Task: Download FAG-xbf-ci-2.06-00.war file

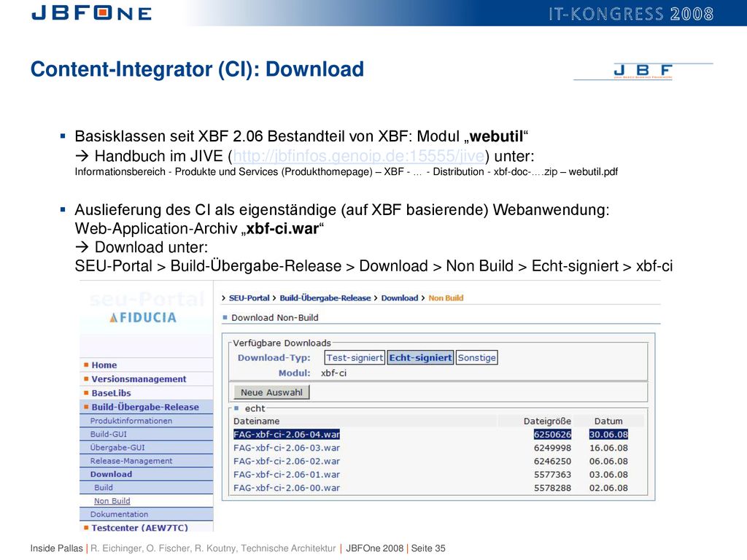Action: [287, 488]
